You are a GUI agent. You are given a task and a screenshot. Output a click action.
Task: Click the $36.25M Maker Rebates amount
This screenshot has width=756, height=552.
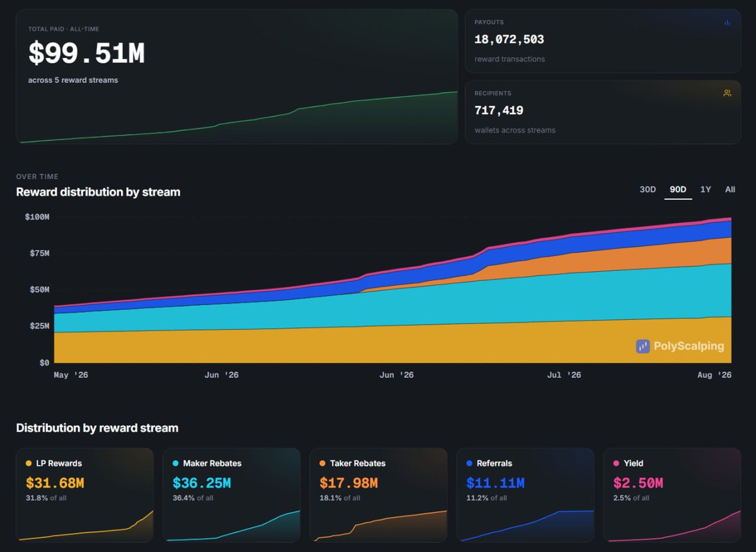pos(202,483)
